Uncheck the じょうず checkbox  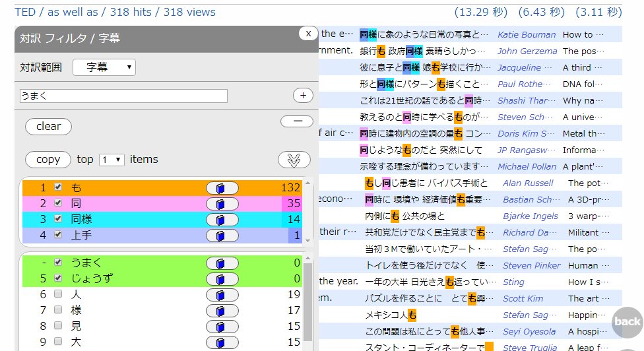click(x=58, y=278)
